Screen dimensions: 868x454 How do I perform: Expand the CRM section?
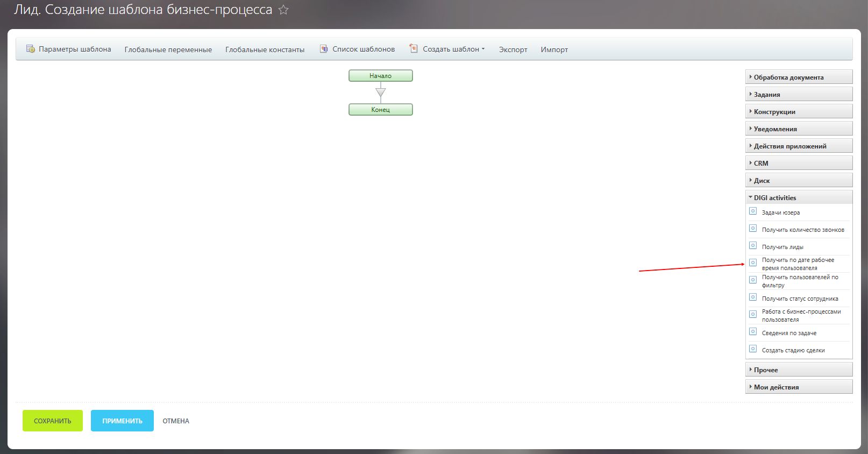(x=799, y=163)
